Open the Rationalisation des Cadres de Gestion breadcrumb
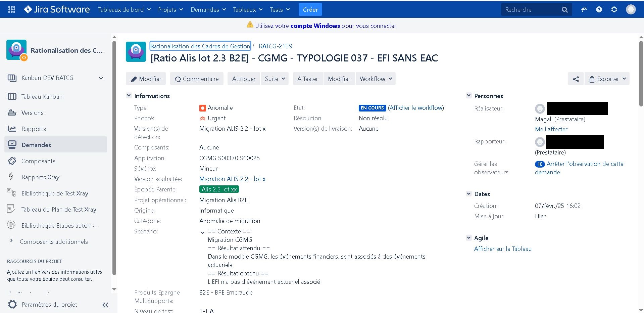The height and width of the screenshot is (313, 644). (200, 46)
